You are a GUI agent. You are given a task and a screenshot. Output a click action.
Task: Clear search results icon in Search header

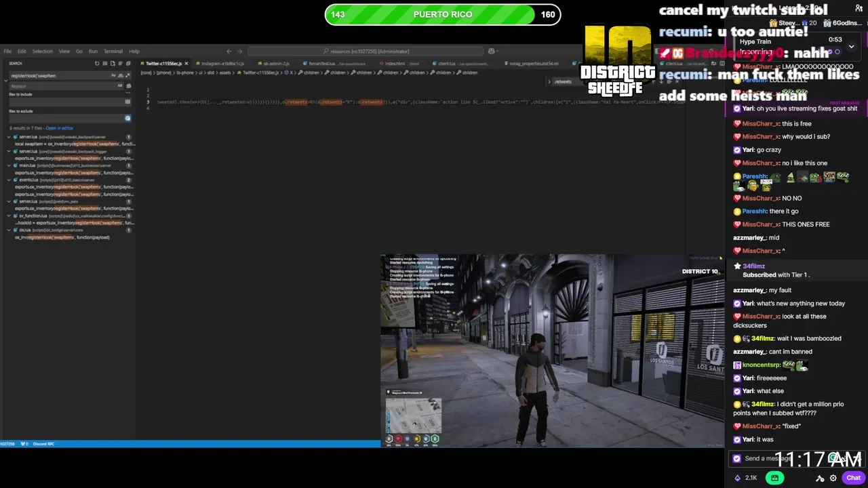105,63
